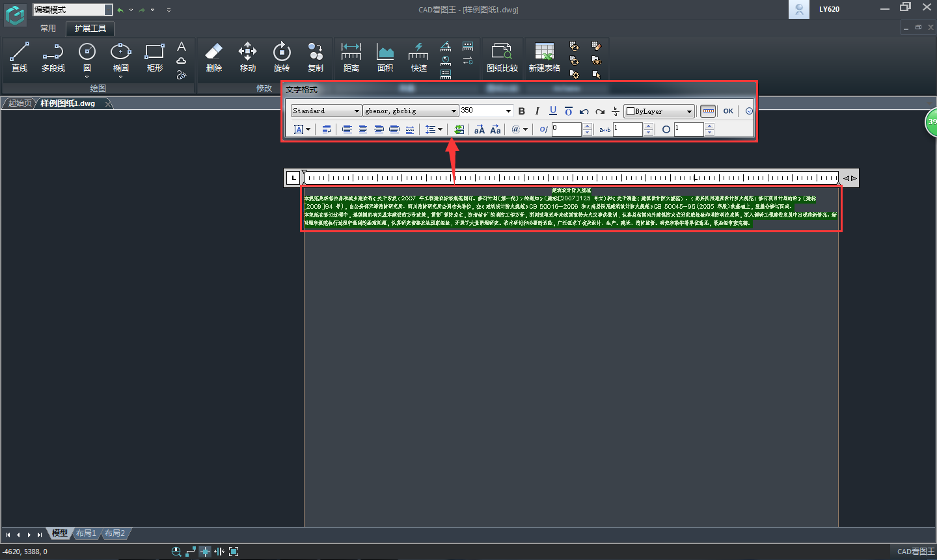Click the oblique angle input field
The height and width of the screenshot is (560, 937).
coord(566,129)
